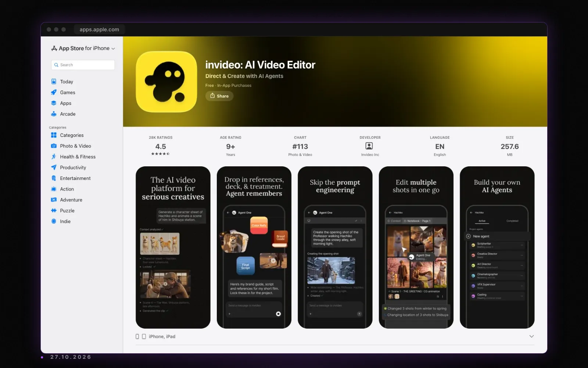The width and height of the screenshot is (588, 368).
Task: Select the Categories grid icon
Action: pyautogui.click(x=54, y=135)
